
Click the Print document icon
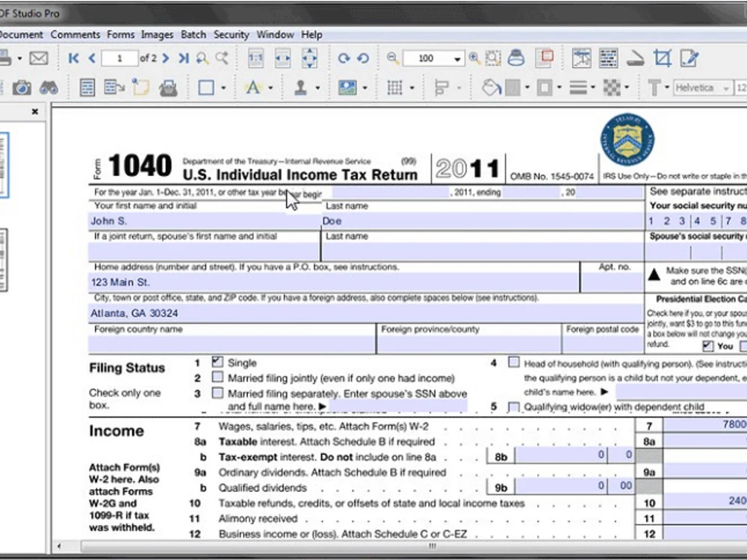(516, 58)
